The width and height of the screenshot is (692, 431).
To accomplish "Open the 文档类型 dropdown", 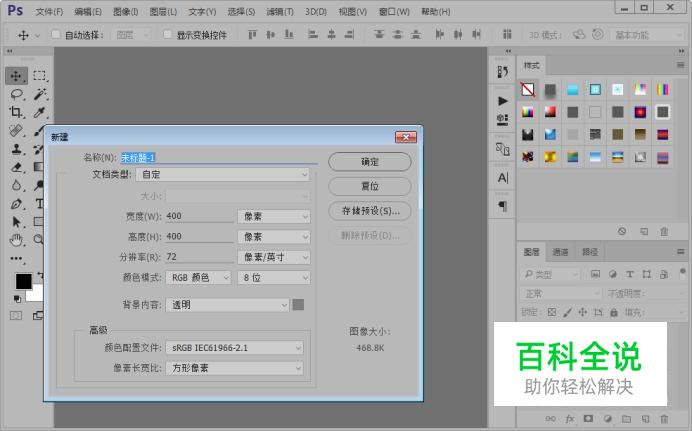I will [222, 174].
